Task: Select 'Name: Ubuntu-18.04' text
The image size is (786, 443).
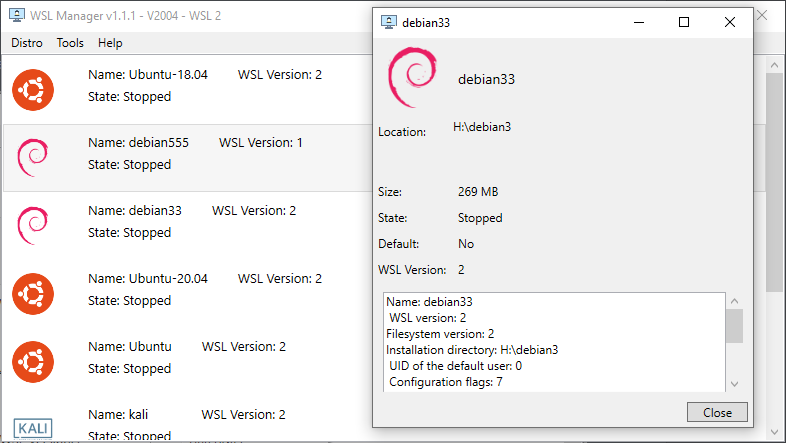Action: (x=148, y=75)
